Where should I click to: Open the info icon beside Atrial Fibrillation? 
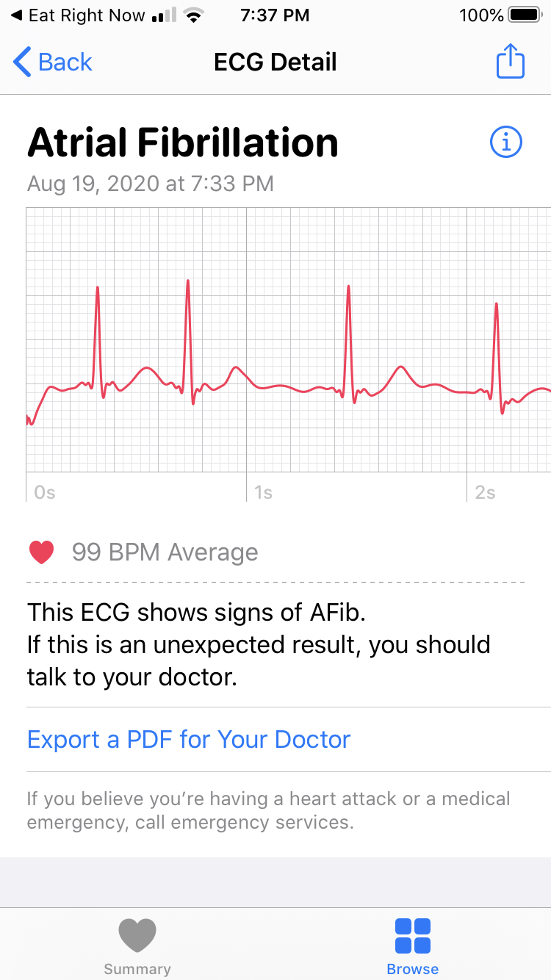click(506, 142)
